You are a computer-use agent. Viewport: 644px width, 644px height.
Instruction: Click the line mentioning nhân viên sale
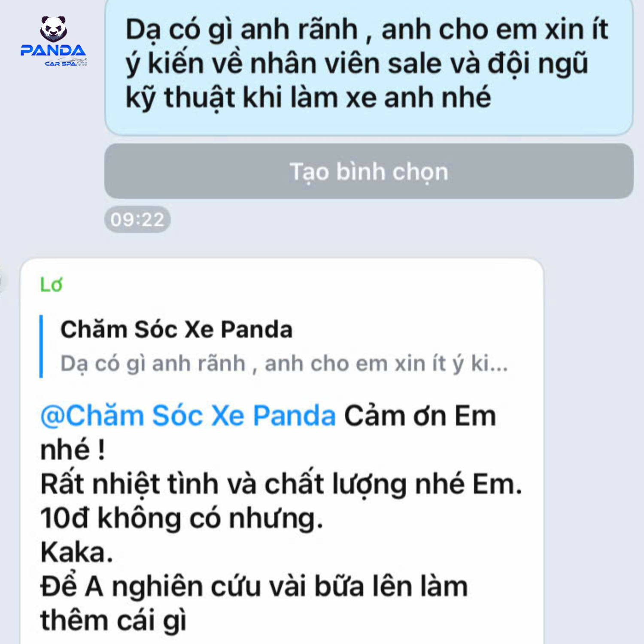[356, 64]
